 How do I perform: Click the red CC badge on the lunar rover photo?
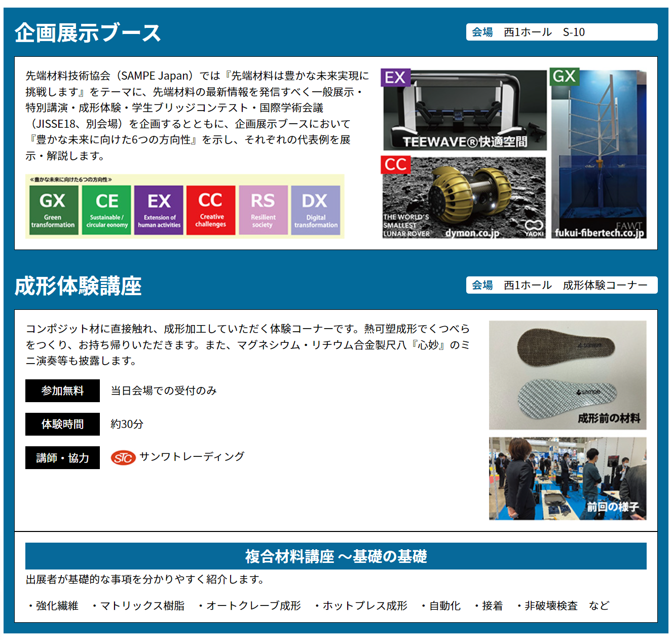(395, 165)
